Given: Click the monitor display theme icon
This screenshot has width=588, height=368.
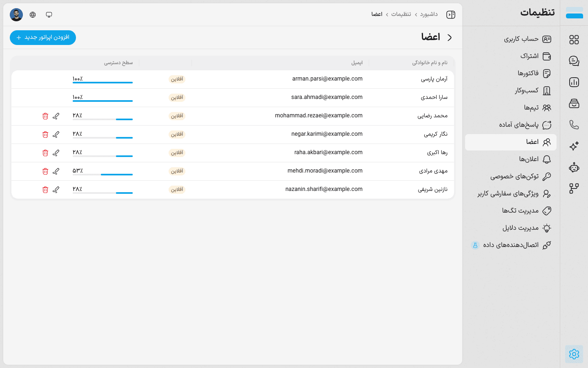Looking at the screenshot, I should click(49, 15).
